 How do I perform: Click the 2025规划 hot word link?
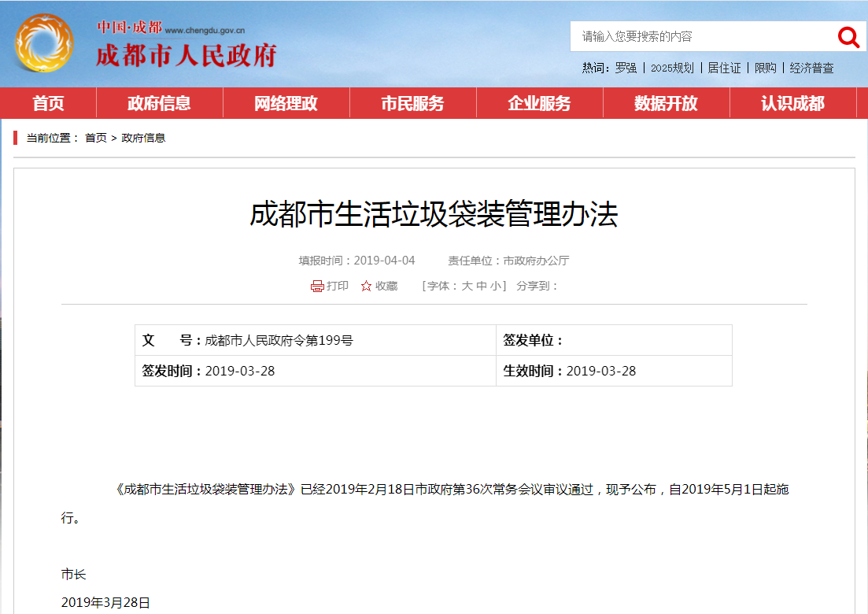pyautogui.click(x=672, y=68)
